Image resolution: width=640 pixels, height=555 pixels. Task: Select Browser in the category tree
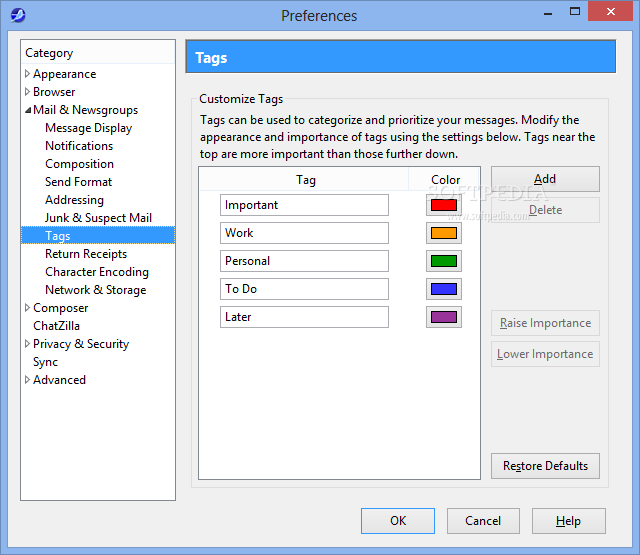click(x=54, y=92)
